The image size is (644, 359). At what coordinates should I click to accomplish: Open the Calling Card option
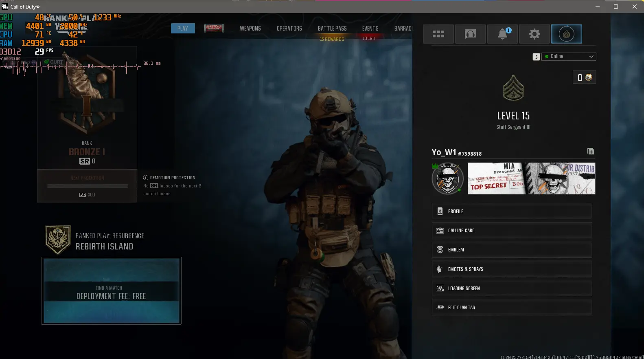tap(512, 231)
